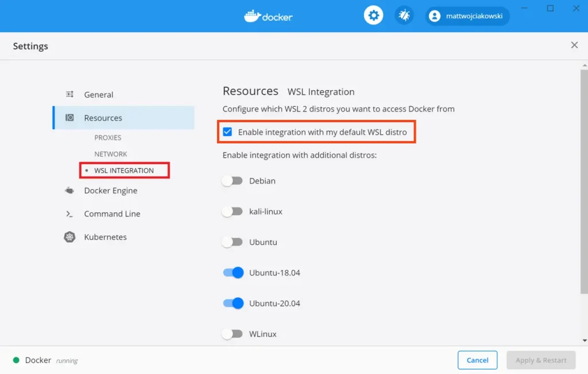This screenshot has width=588, height=374.
Task: Disable the Ubuntu-18.04 toggle
Action: 233,272
